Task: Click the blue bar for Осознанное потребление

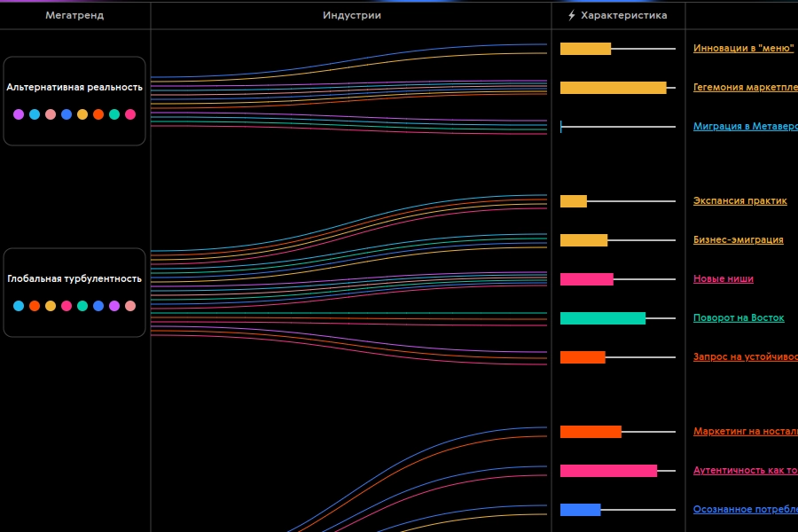Action: tap(580, 510)
